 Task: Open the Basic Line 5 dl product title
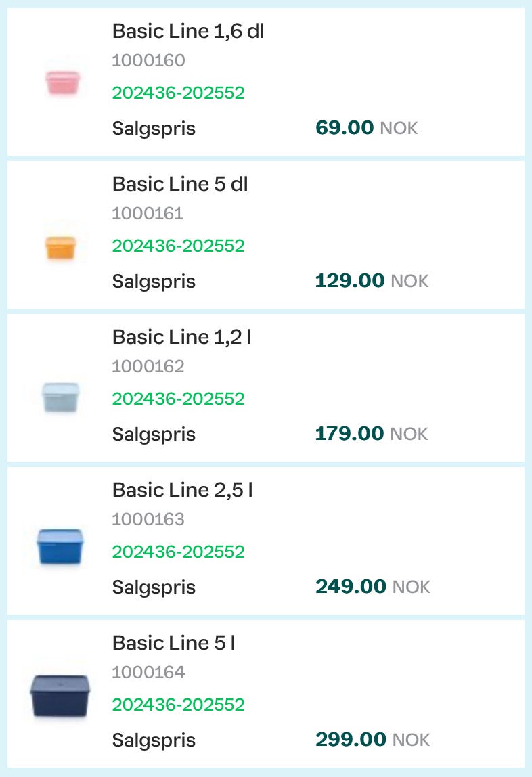point(180,184)
